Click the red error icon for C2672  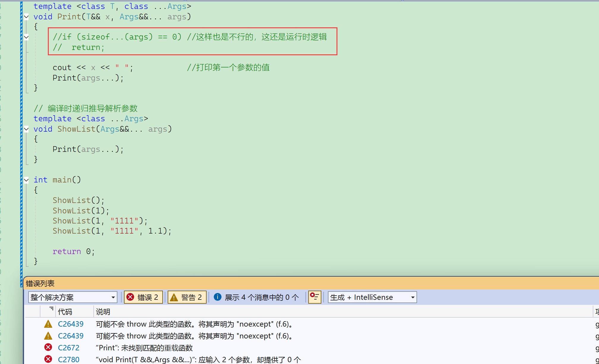coord(48,347)
